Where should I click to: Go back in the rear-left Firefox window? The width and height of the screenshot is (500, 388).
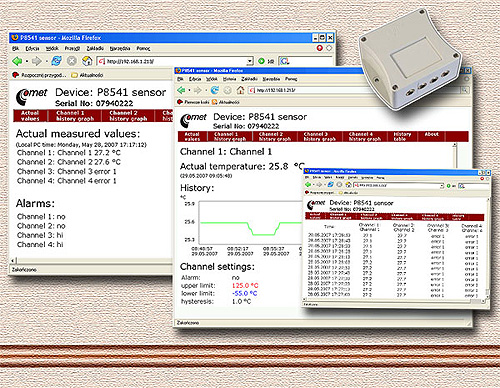(17, 61)
